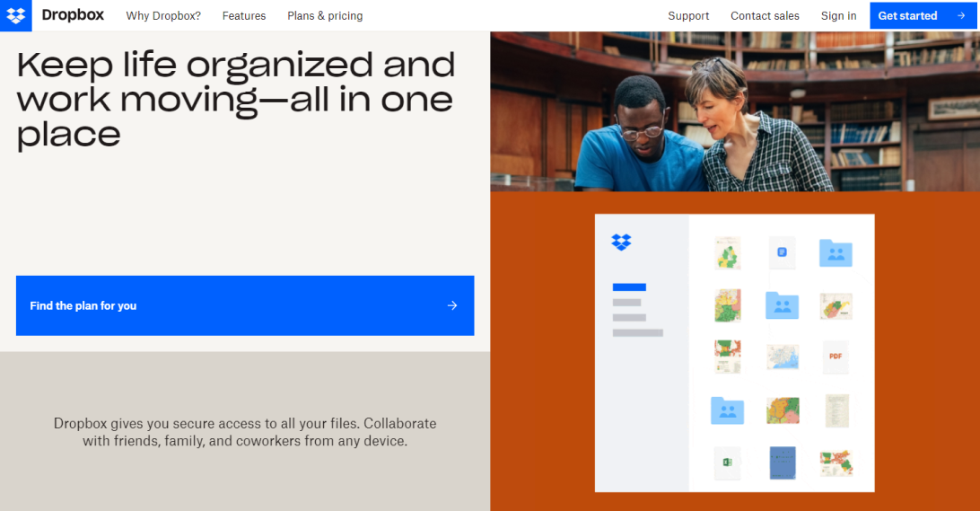Click the Get started button
This screenshot has height=511, width=980.
pos(922,15)
